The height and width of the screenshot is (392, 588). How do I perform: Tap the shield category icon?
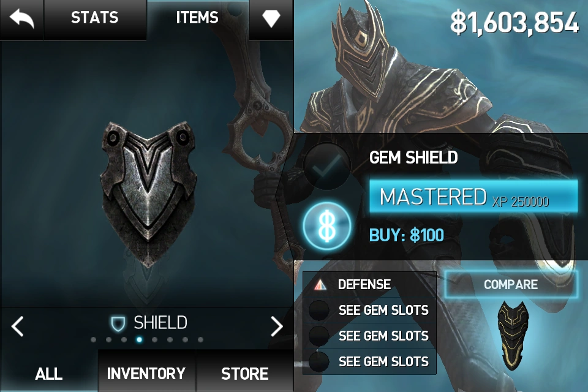tap(118, 323)
